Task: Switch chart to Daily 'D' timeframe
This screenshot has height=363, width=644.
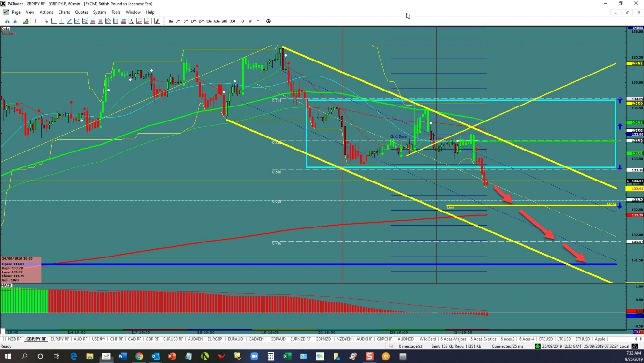Action: tap(243, 21)
